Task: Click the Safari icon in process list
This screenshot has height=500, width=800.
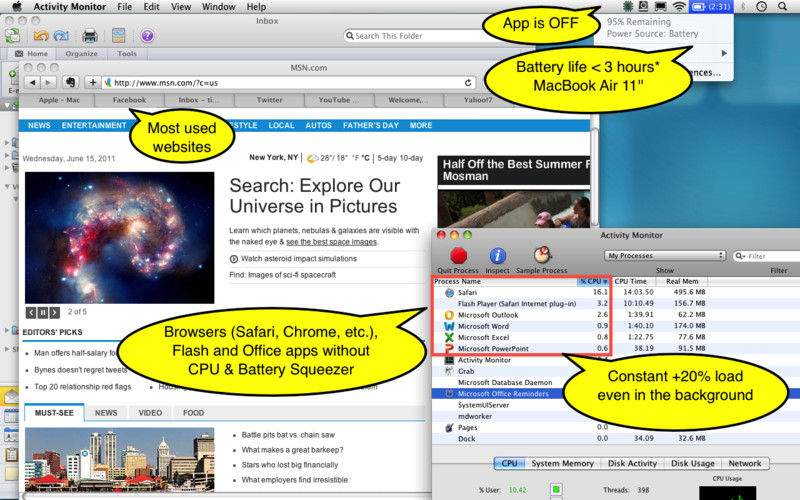Action: (449, 292)
